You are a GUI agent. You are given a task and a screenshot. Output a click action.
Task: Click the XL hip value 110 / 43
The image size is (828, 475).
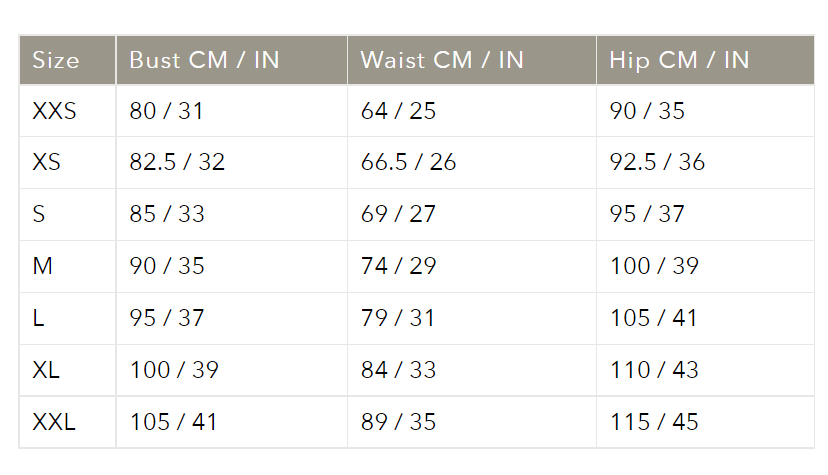(x=653, y=370)
